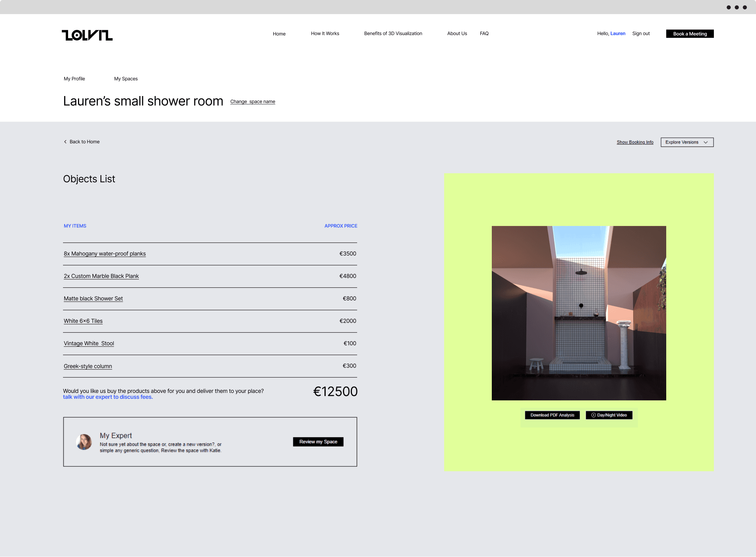Expand the Explore Versions dropdown
Image resolution: width=756 pixels, height=557 pixels.
pos(687,141)
